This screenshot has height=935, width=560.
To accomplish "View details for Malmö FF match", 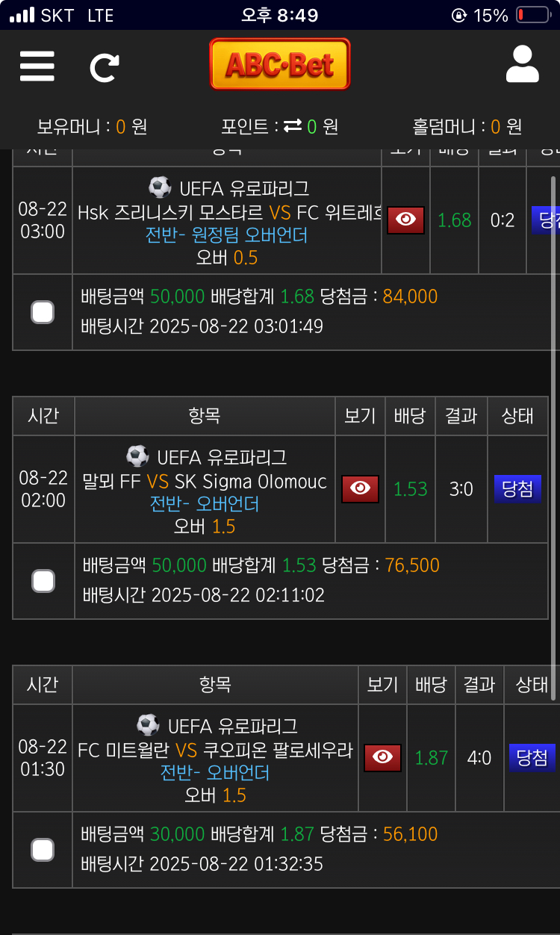I will [x=360, y=489].
